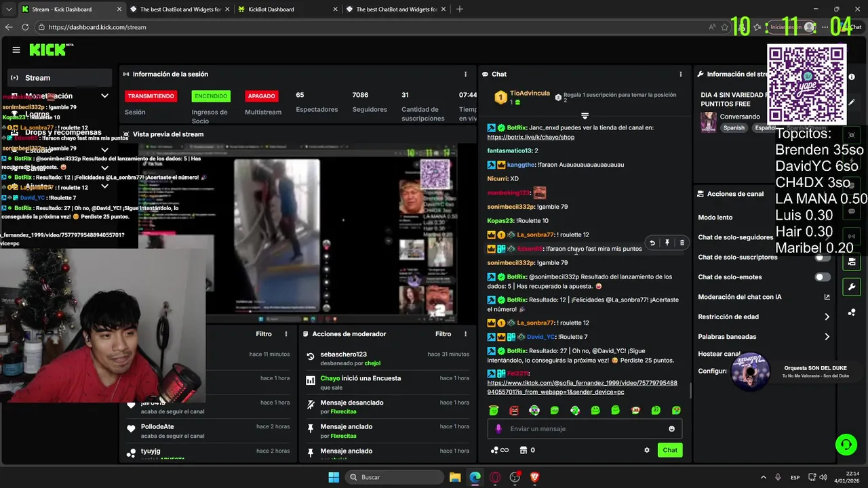Reload the page with refresh icon
868x488 pixels.
coord(26,27)
